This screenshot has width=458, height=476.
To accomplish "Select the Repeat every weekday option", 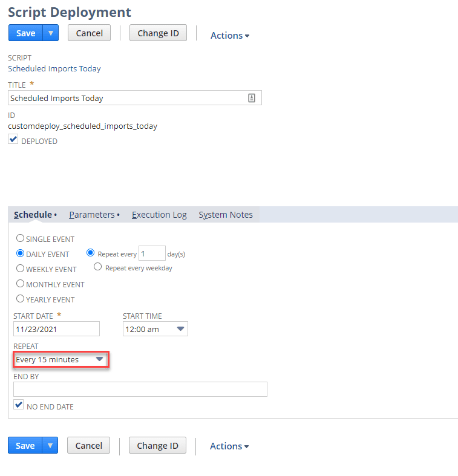I will tap(97, 267).
